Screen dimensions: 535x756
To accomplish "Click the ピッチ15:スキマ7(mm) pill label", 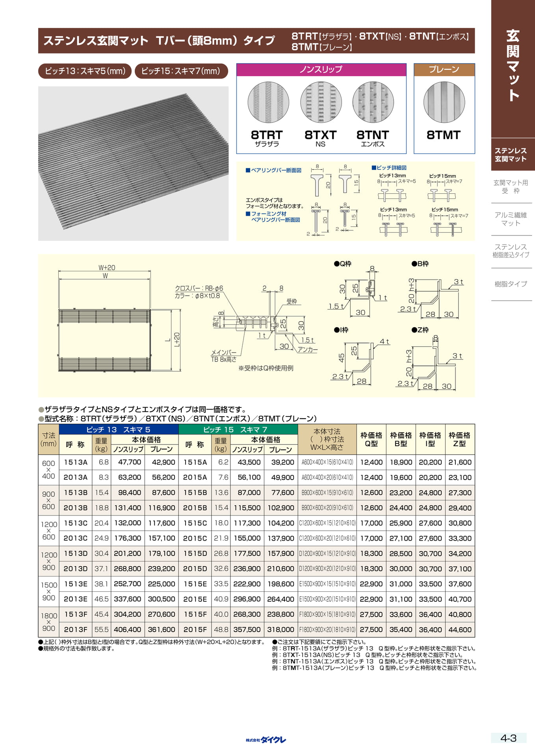I will (x=181, y=71).
